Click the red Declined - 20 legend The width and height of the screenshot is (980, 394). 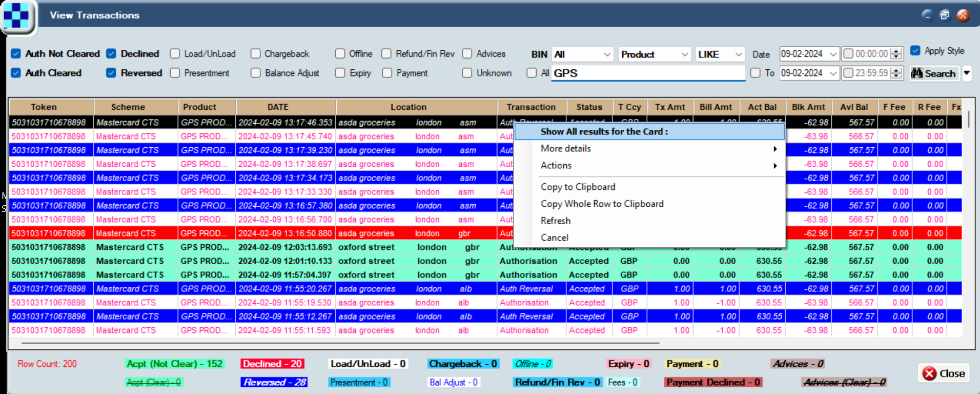273,364
